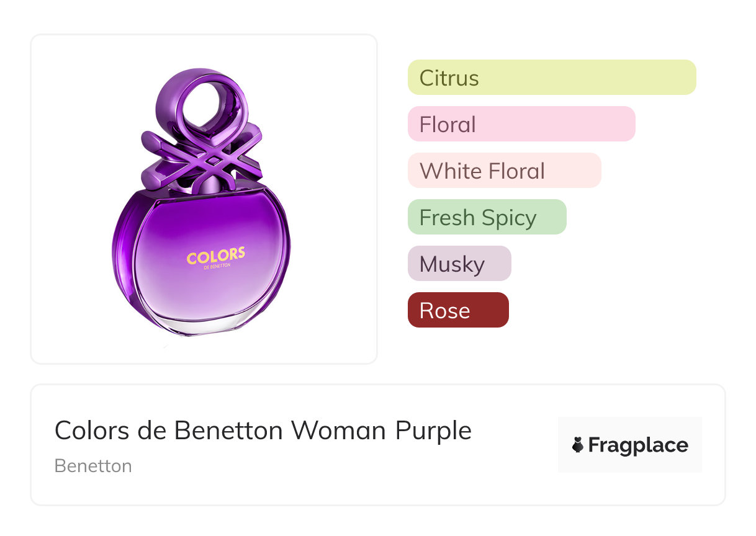The height and width of the screenshot is (536, 756).
Task: Click the gray Benetton brand name
Action: pos(93,466)
